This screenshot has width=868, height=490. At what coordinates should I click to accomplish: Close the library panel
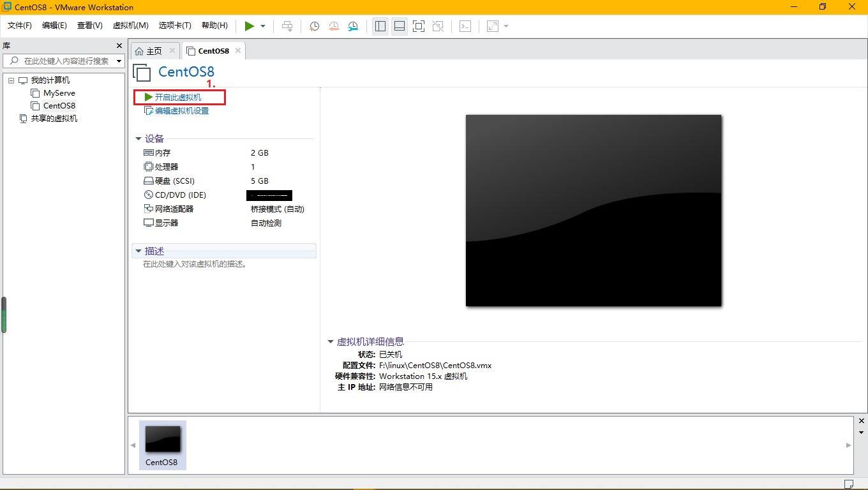point(119,46)
